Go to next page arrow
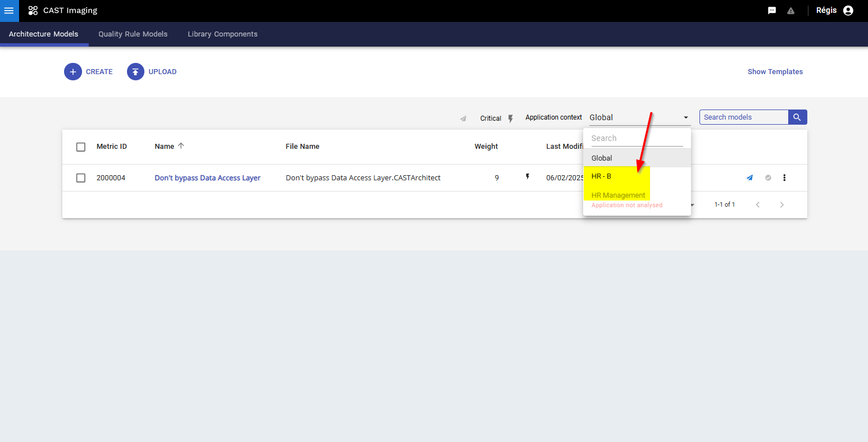Screen dimensions: 868x442 pyautogui.click(x=781, y=204)
